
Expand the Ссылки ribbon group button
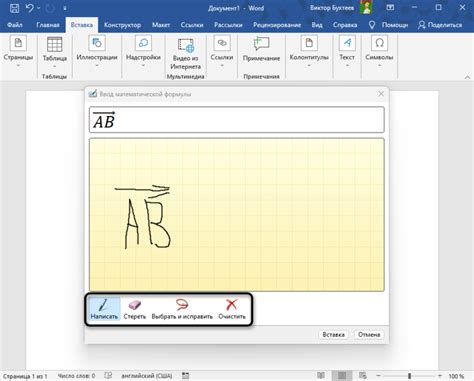click(x=222, y=52)
